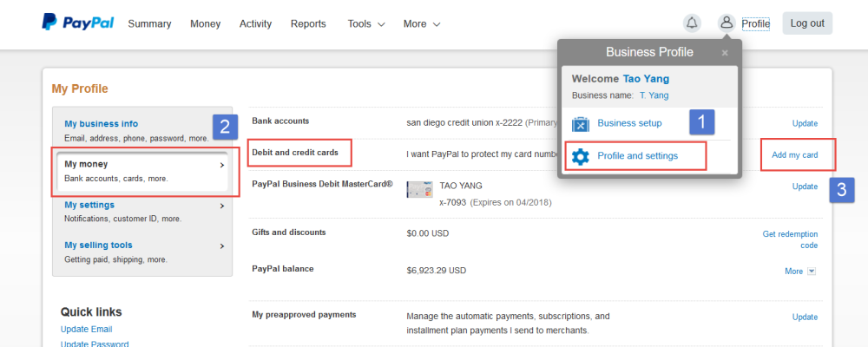The image size is (868, 347).
Task: Click Get redemption code link
Action: (791, 239)
